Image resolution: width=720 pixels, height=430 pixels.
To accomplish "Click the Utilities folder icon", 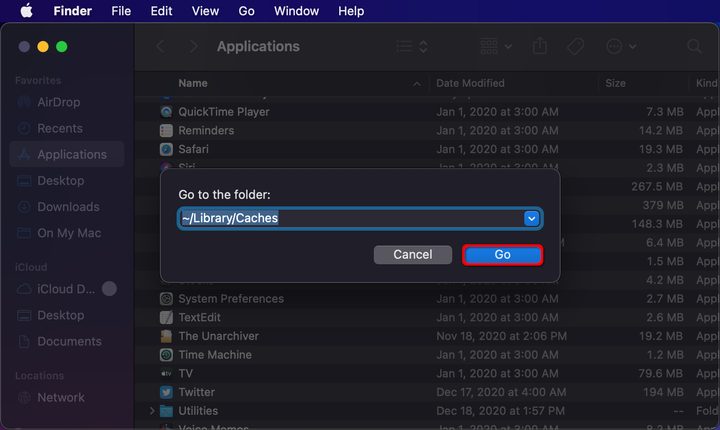I will coord(166,411).
